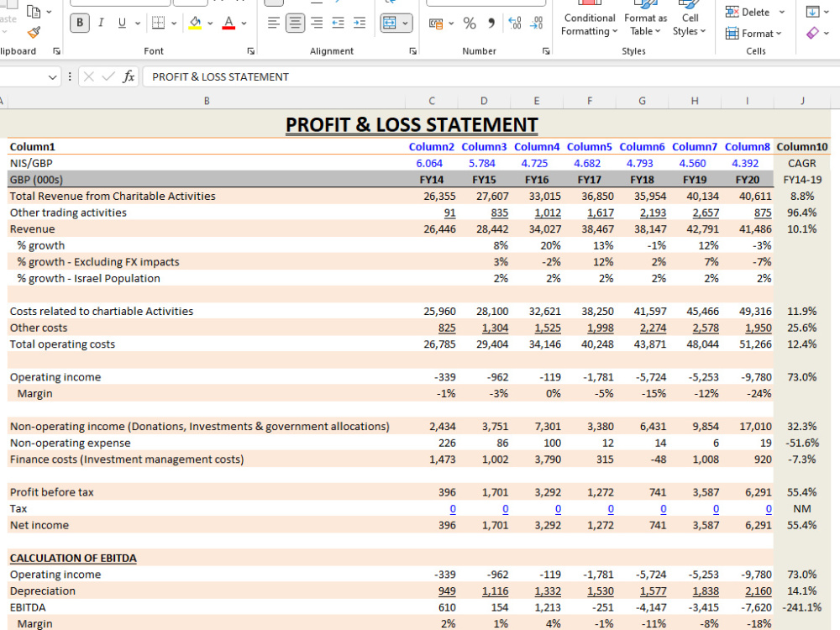This screenshot has height=630, width=840.
Task: Open the Fill Color dropdown arrow
Action: [210, 22]
